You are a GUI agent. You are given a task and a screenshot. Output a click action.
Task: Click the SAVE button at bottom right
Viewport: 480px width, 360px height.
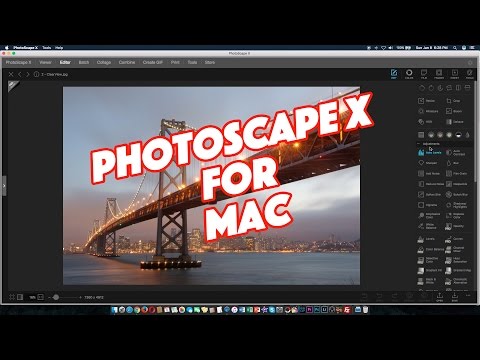pos(455,297)
